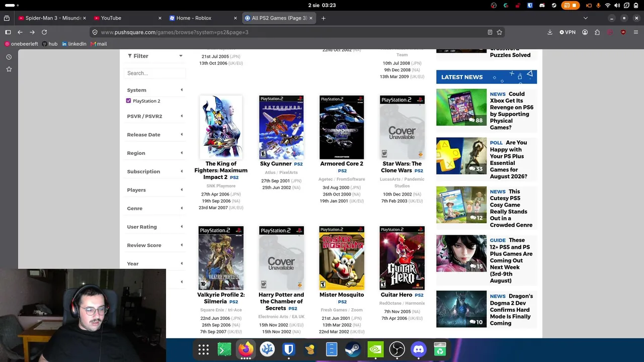Open a new browser tab
Viewport: 644px width, 362px height.
pos(324,18)
